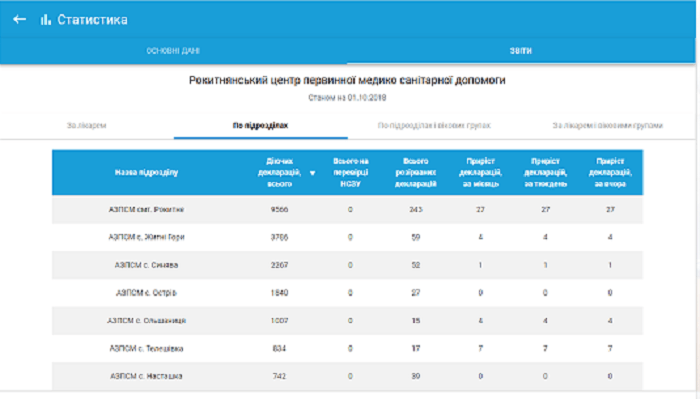Screen dimensions: 700x399
Task: Click the bar chart Статистика icon
Action: click(x=46, y=20)
